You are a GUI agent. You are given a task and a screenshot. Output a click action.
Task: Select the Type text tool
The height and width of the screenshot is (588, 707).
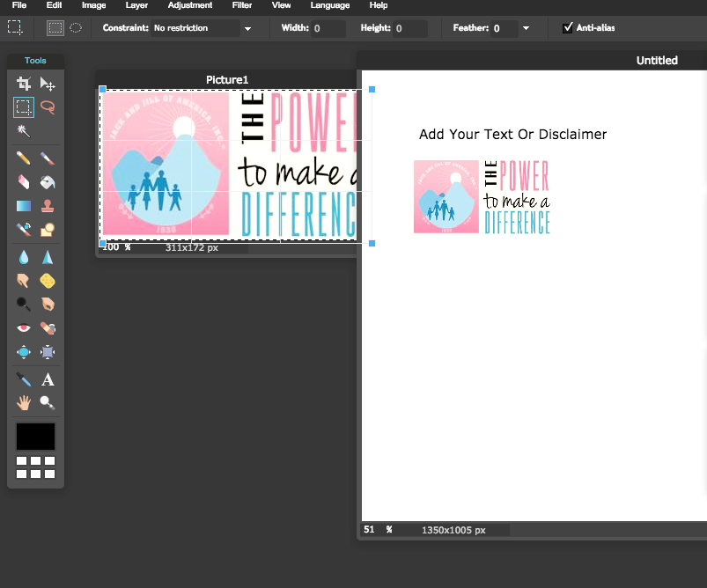pos(48,379)
